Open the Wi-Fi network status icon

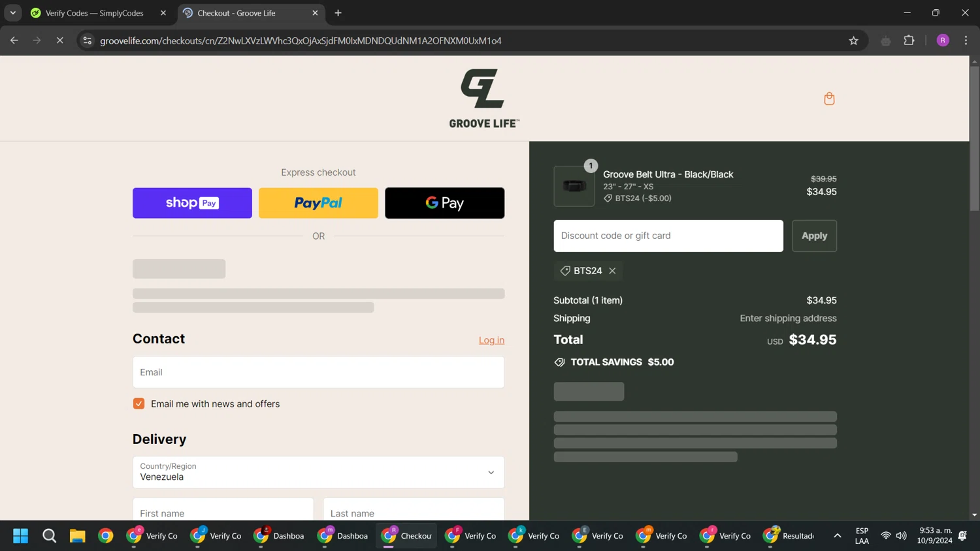point(886,536)
